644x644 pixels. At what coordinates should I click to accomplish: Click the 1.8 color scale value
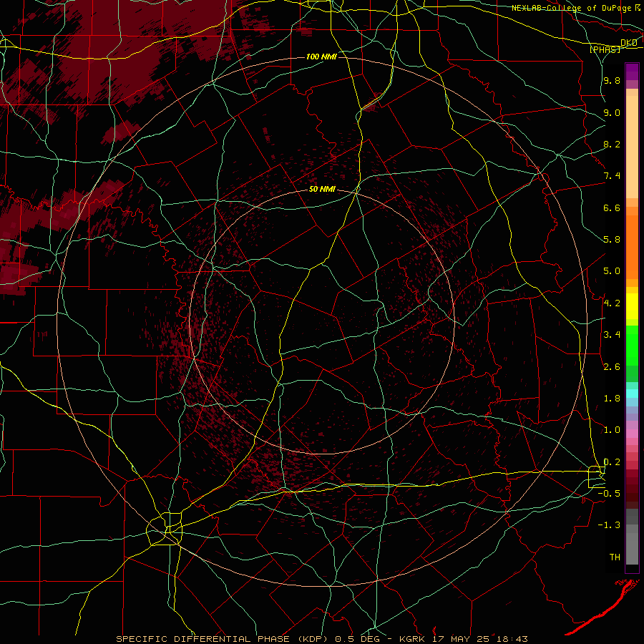pos(612,399)
